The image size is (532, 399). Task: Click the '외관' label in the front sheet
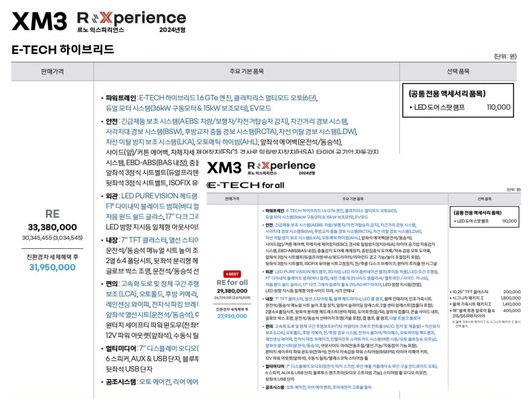(269, 272)
